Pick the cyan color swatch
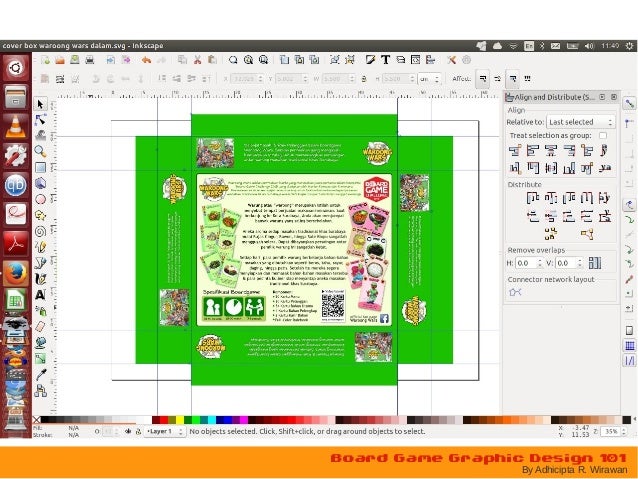This screenshot has width=638, height=479. pos(212,420)
